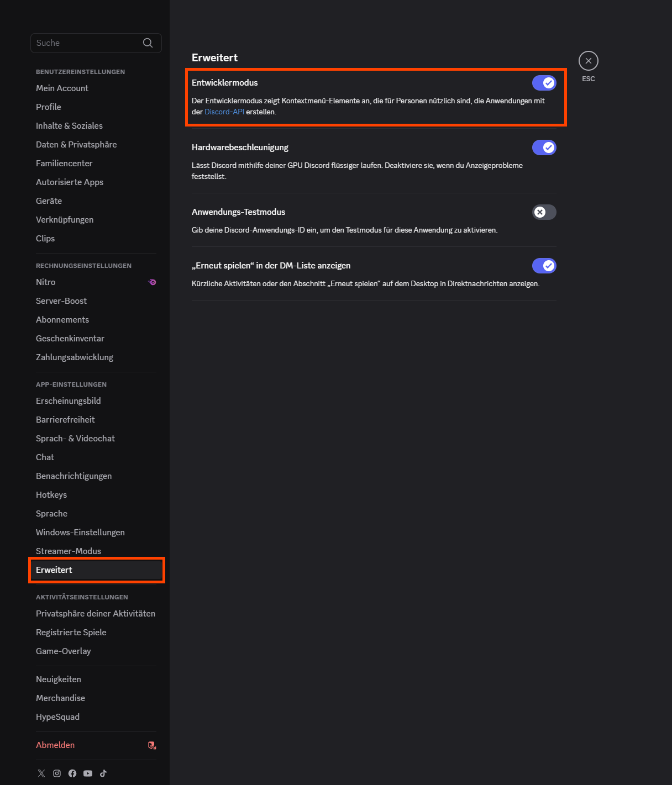The image size is (672, 785).
Task: Open Erscheinungsbild settings
Action: [96, 401]
